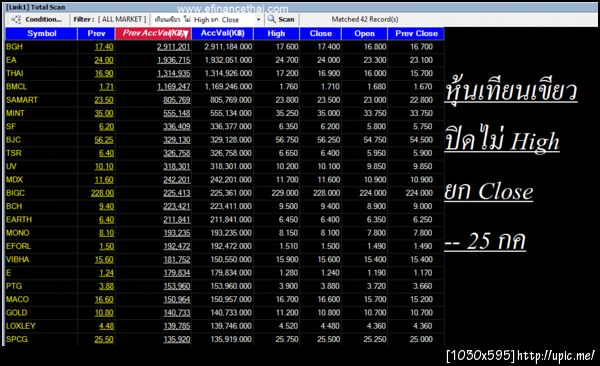Image resolution: width=600 pixels, height=366 pixels.
Task: Sort by Close column header
Action: tap(321, 34)
